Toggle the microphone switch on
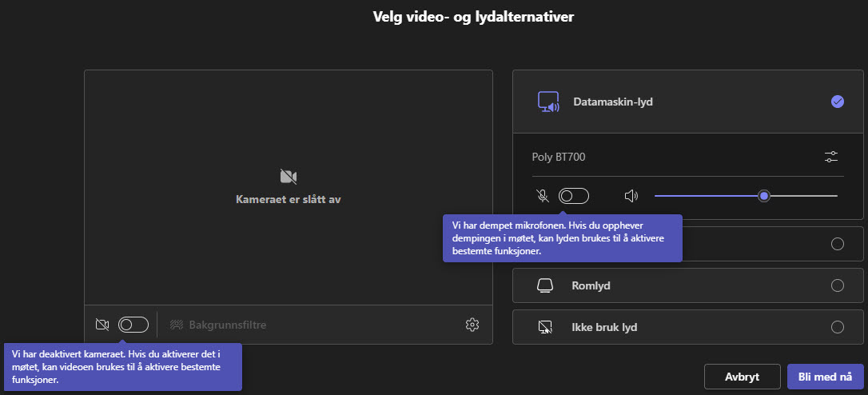The width and height of the screenshot is (868, 395). pos(574,196)
